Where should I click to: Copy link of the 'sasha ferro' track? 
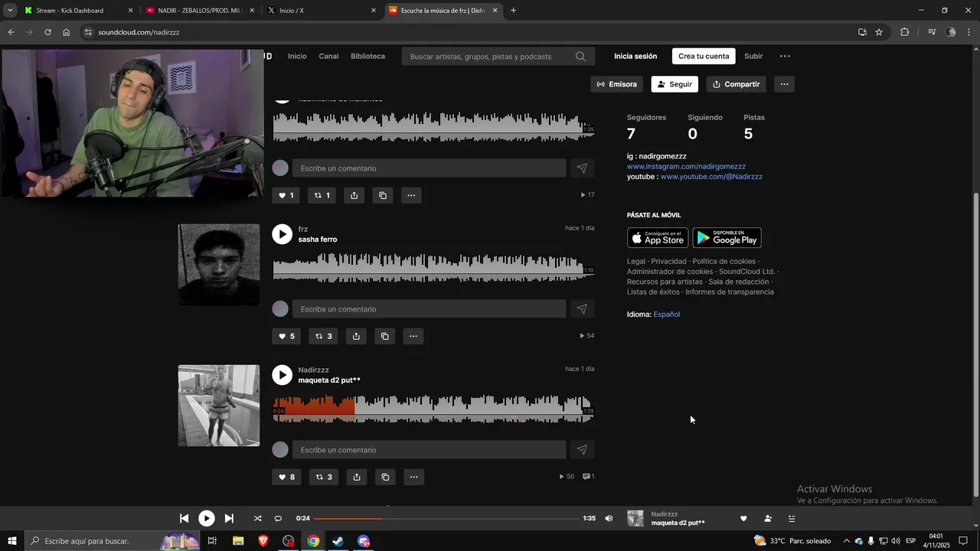pyautogui.click(x=384, y=336)
